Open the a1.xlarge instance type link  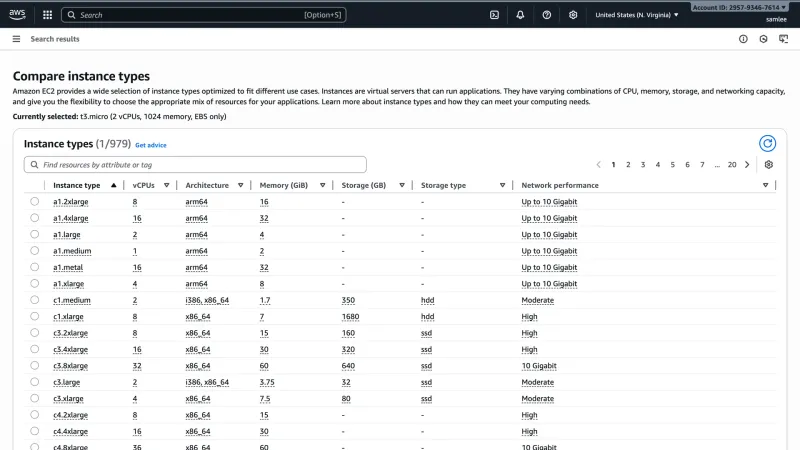(68, 284)
